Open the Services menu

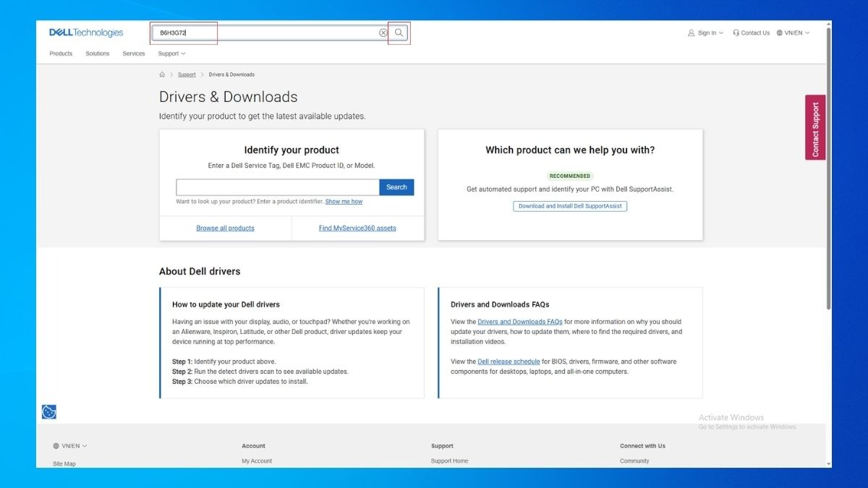click(x=134, y=53)
